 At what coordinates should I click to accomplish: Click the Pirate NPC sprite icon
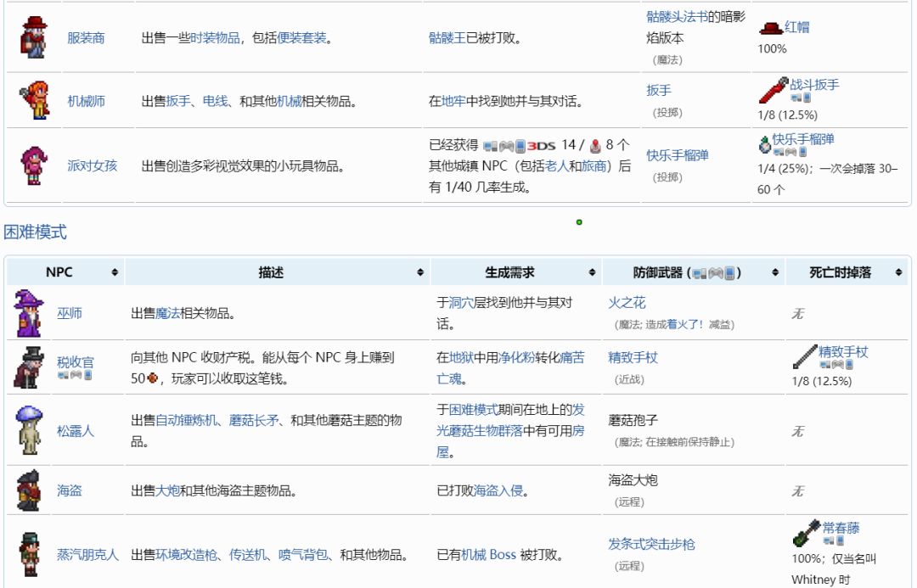coord(29,490)
